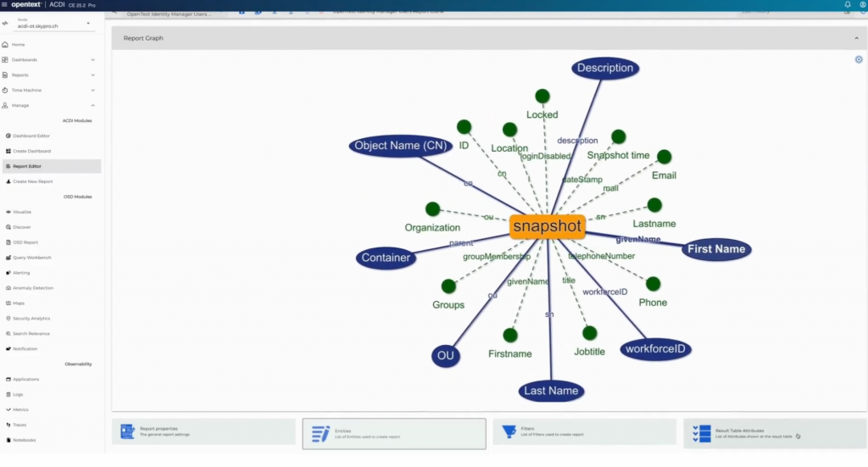The height and width of the screenshot is (467, 868).
Task: Collapse the Report Graph panel
Action: pyautogui.click(x=856, y=38)
